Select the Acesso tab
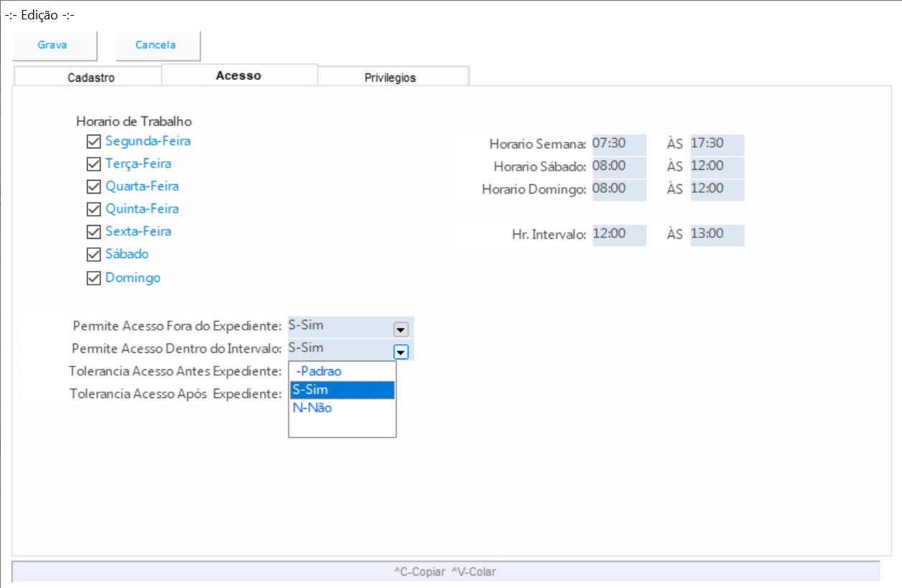 click(238, 75)
